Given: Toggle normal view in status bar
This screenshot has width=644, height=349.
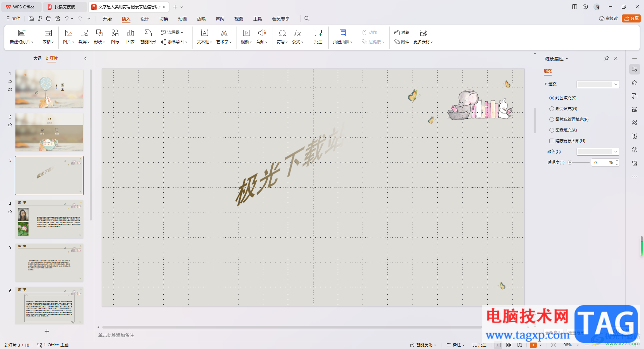Looking at the screenshot, I should pos(498,345).
